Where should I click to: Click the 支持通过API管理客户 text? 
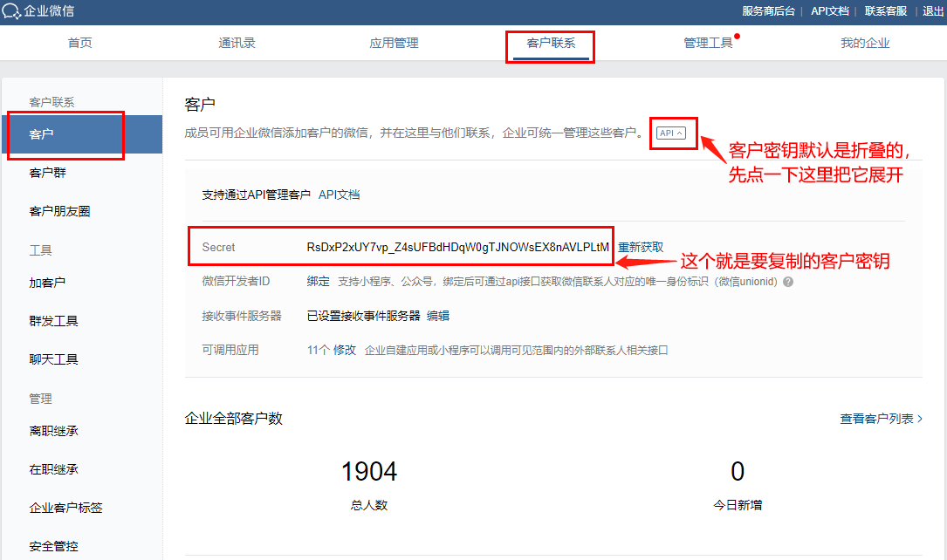point(256,195)
